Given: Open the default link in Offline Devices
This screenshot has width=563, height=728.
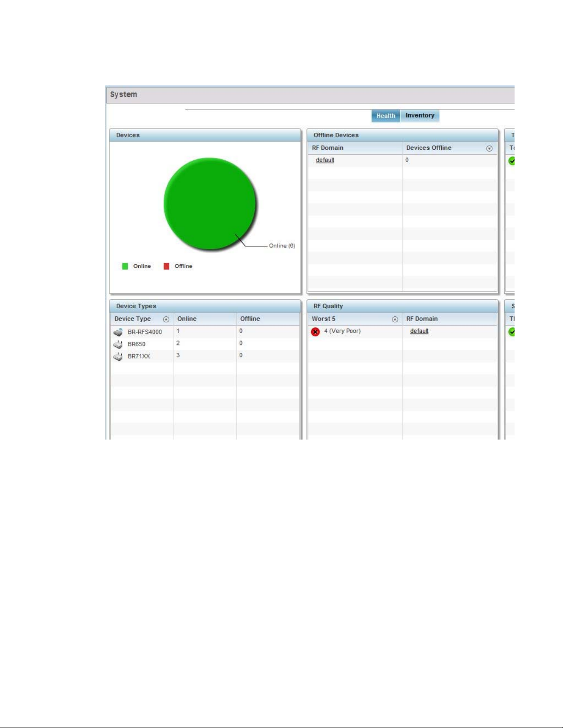Looking at the screenshot, I should [x=325, y=160].
